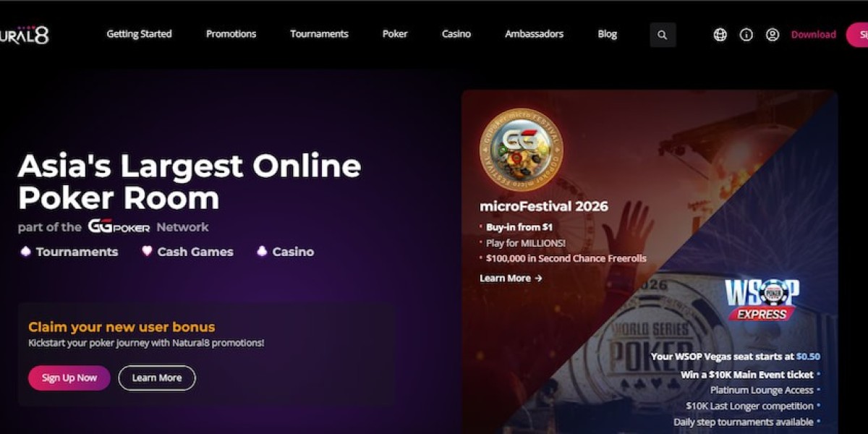Select the Cash Games link

(x=187, y=252)
